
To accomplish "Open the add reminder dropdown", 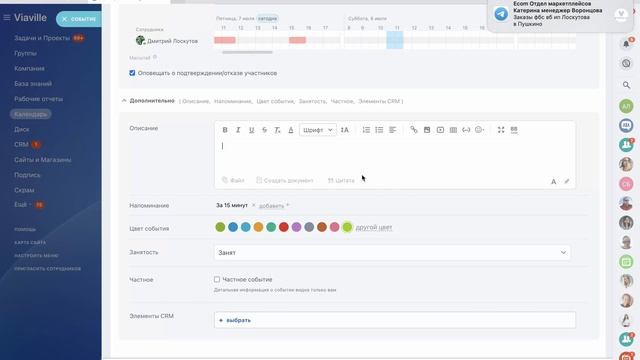I will pyautogui.click(x=274, y=206).
